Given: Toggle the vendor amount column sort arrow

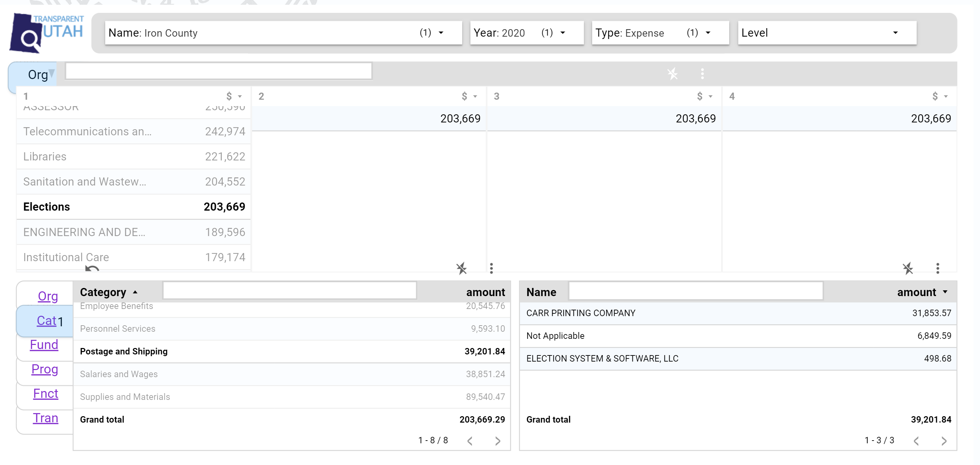Looking at the screenshot, I should tap(945, 292).
